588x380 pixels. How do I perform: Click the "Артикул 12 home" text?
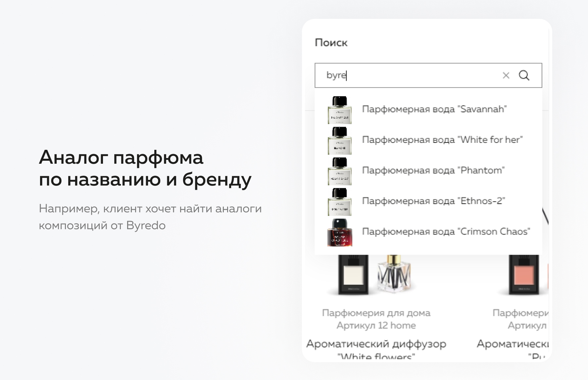[x=376, y=325]
